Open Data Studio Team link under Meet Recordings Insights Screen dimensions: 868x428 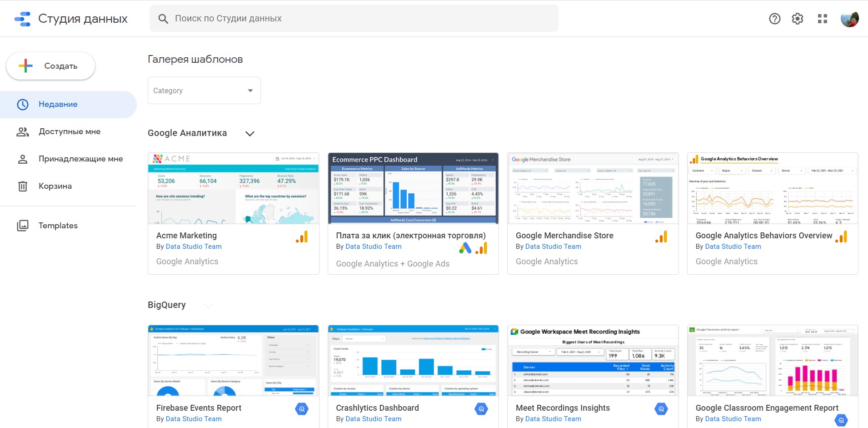click(553, 419)
